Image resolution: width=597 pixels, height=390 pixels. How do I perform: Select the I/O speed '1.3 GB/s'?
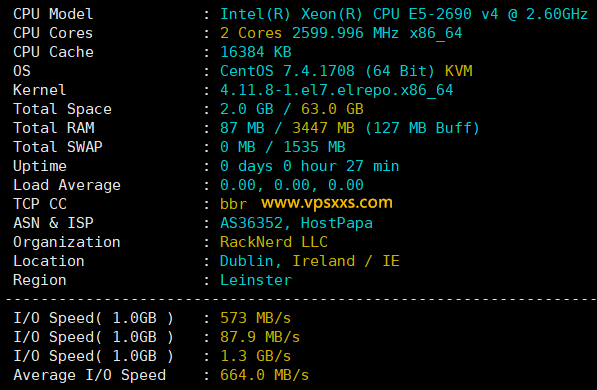pyautogui.click(x=255, y=356)
